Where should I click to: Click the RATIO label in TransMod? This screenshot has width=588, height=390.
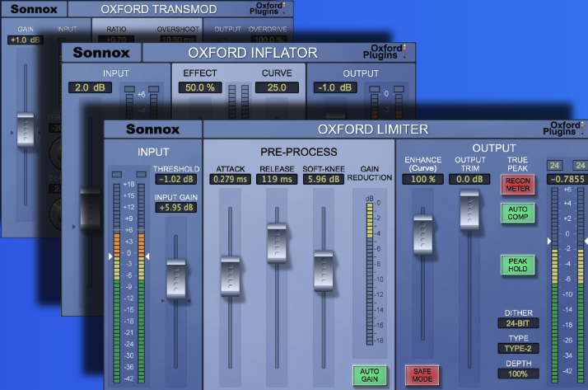116,29
